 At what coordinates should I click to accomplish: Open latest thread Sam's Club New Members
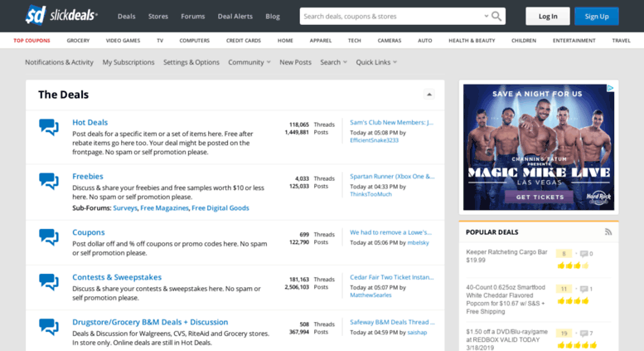coord(391,122)
